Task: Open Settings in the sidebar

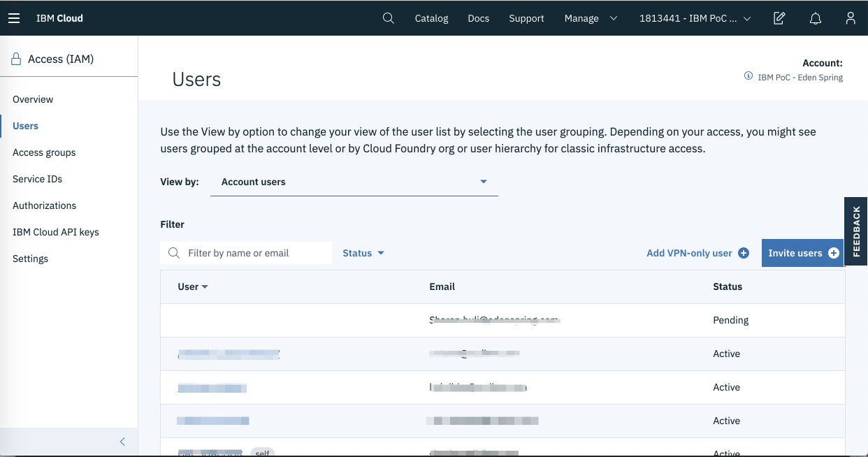Action: (x=30, y=259)
